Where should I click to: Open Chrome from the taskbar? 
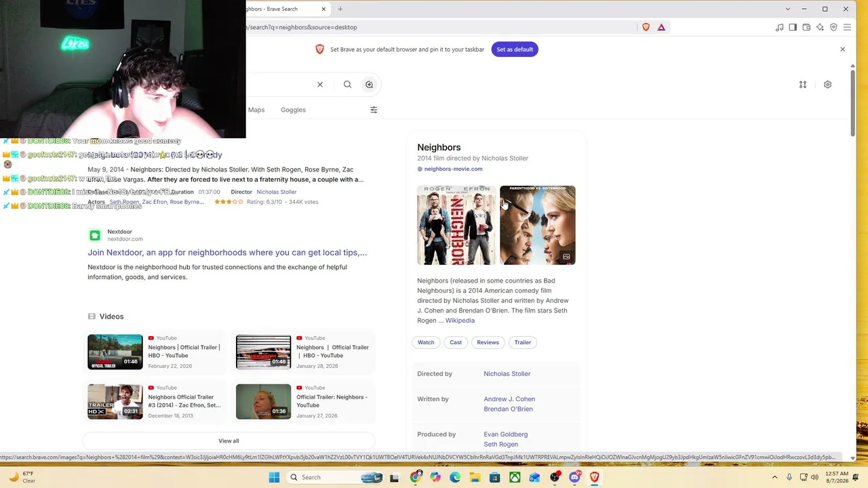point(416,477)
